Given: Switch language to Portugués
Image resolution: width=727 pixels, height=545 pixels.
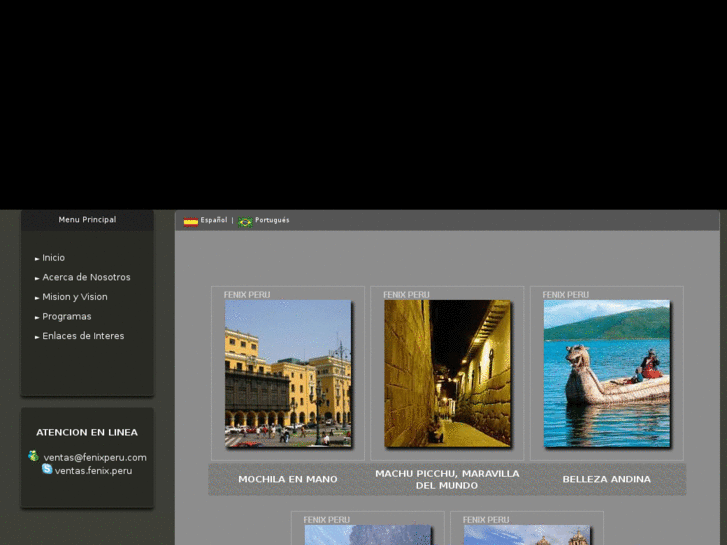Looking at the screenshot, I should (272, 220).
